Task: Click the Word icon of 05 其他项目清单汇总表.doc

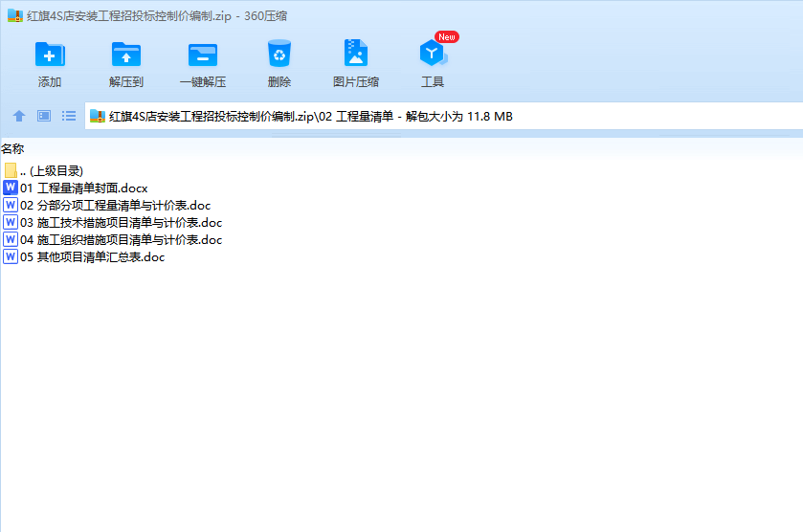Action: (11, 256)
